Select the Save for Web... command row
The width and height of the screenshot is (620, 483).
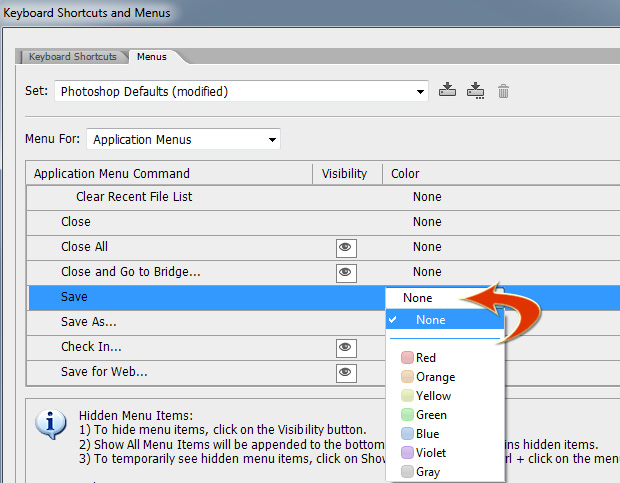click(206, 372)
